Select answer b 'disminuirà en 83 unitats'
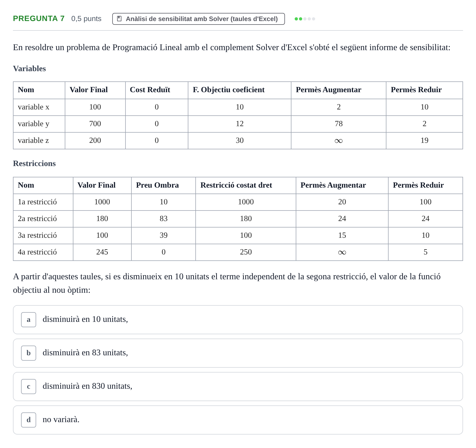Screen dimensions: 476x448 tap(238, 353)
